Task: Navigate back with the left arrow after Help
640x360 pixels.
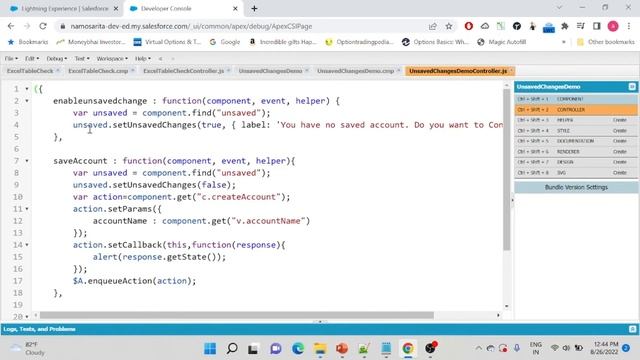Action: [x=160, y=59]
